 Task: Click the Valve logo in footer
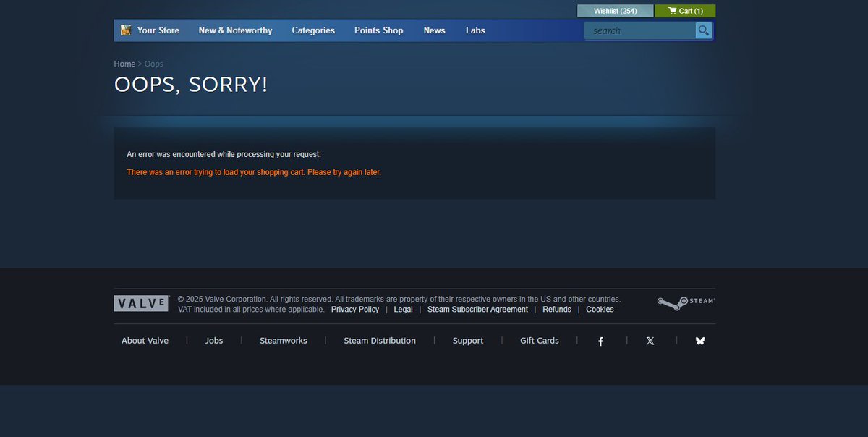[x=141, y=303]
